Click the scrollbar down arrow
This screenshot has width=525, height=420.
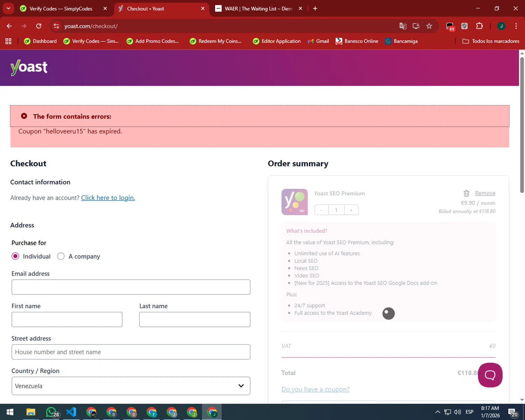click(522, 400)
